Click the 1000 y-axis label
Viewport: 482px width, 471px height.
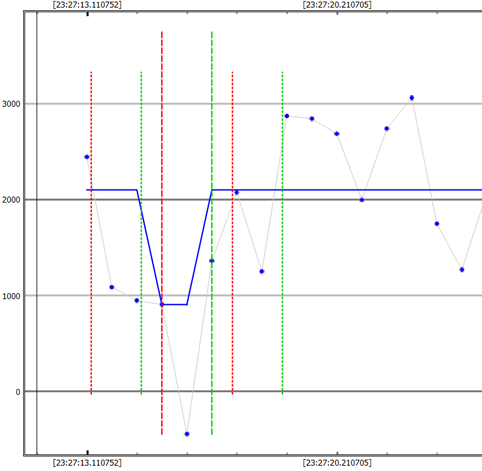coord(11,296)
